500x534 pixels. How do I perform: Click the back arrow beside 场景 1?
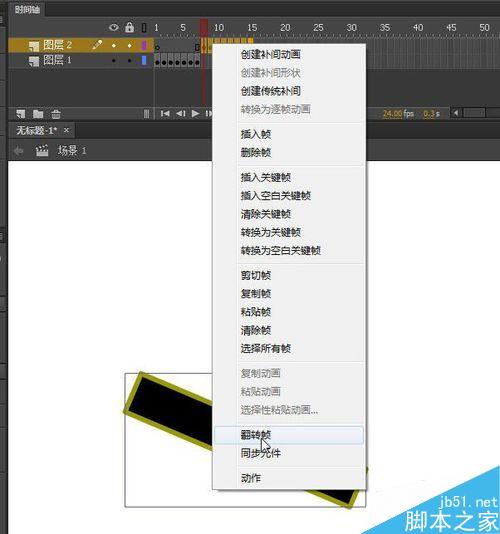(19, 150)
